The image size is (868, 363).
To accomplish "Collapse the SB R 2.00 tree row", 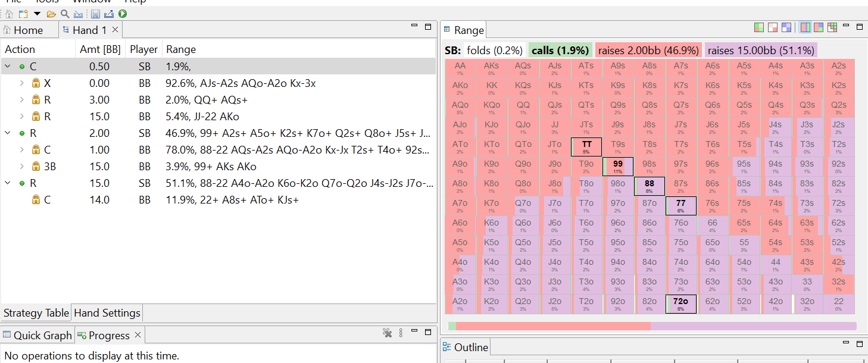I will click(8, 133).
